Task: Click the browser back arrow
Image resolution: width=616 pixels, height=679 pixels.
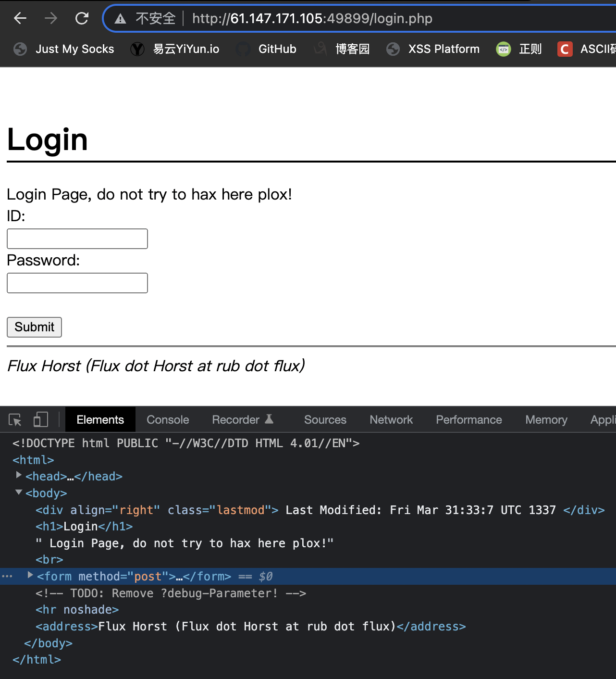Action: click(x=20, y=18)
